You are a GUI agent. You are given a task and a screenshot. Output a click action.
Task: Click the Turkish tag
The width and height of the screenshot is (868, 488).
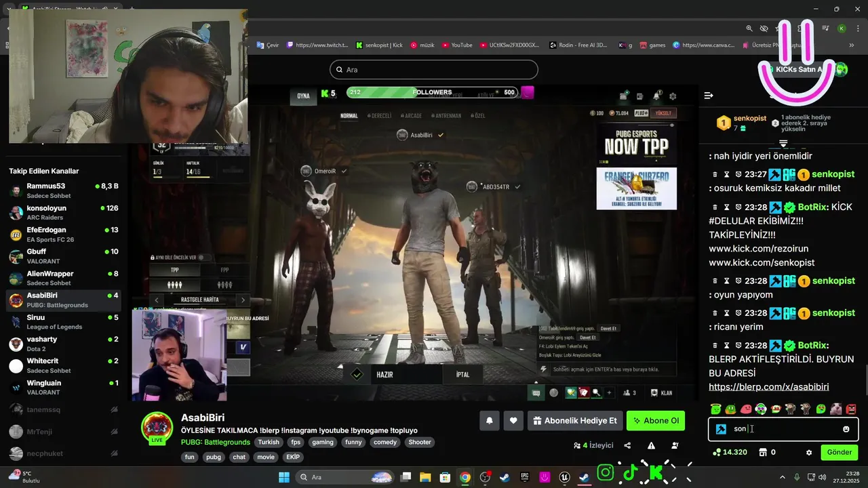[x=269, y=442]
